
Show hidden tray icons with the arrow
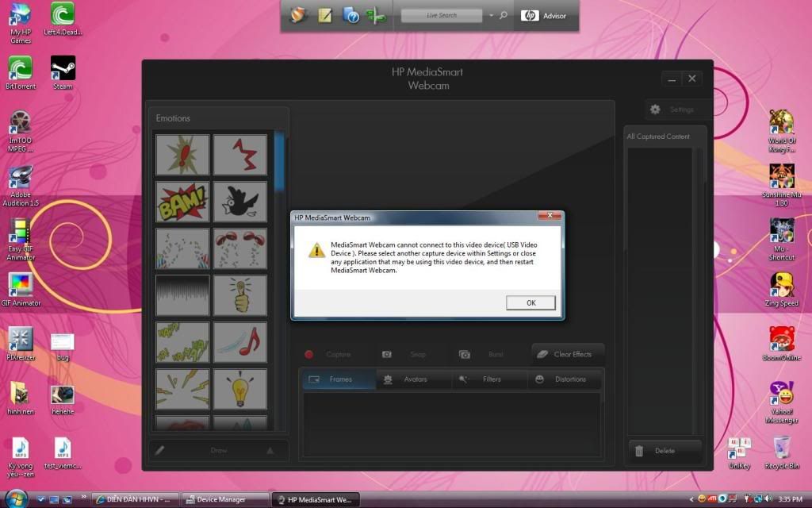[x=691, y=499]
